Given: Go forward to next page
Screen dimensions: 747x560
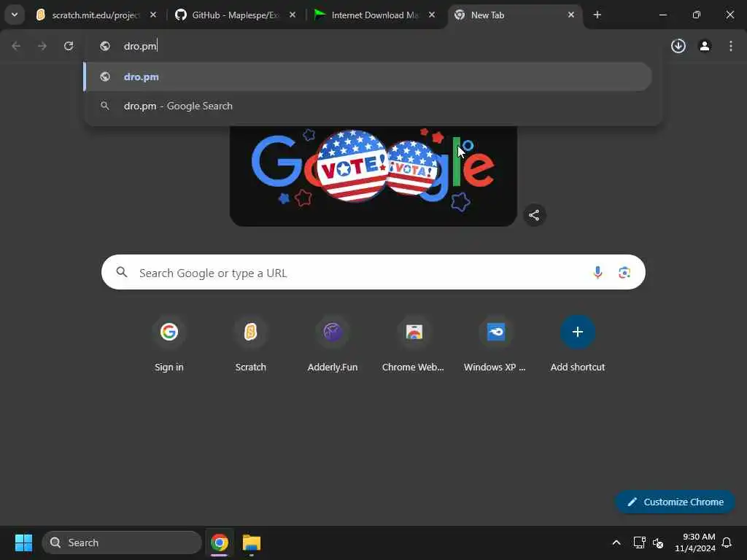Looking at the screenshot, I should point(42,46).
